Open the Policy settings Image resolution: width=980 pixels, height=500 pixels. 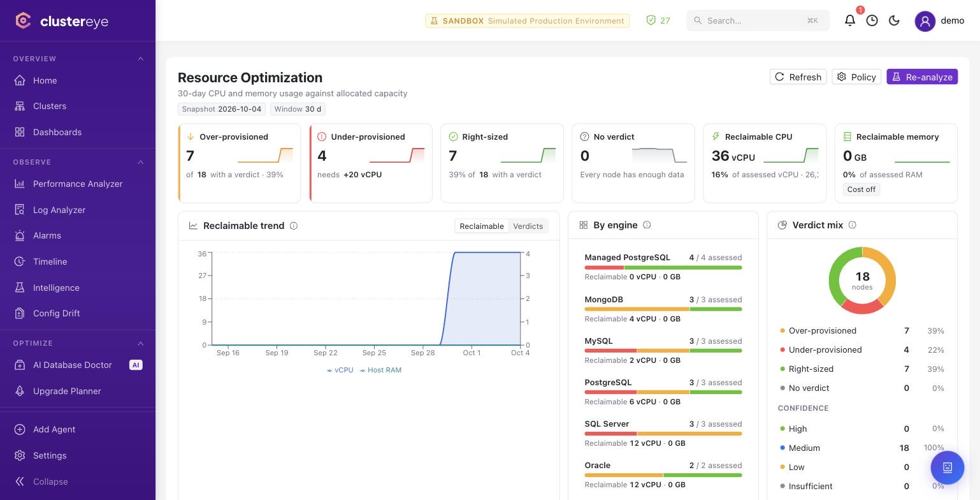click(x=856, y=77)
